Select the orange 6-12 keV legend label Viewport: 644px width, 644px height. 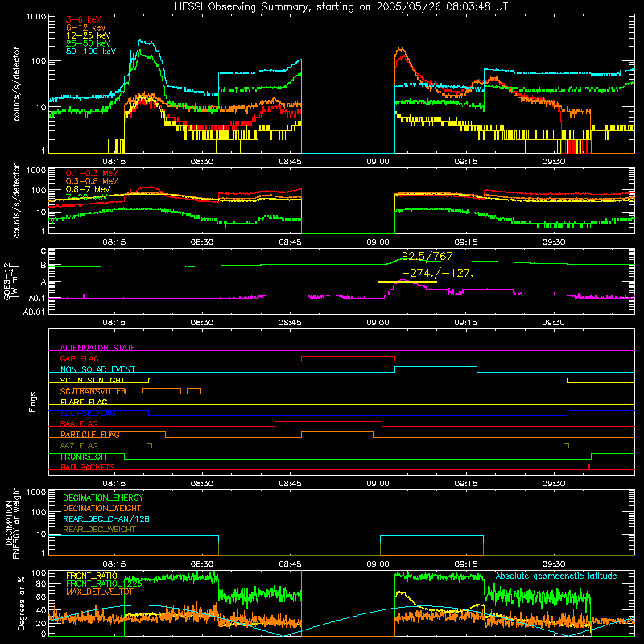pyautogui.click(x=86, y=27)
